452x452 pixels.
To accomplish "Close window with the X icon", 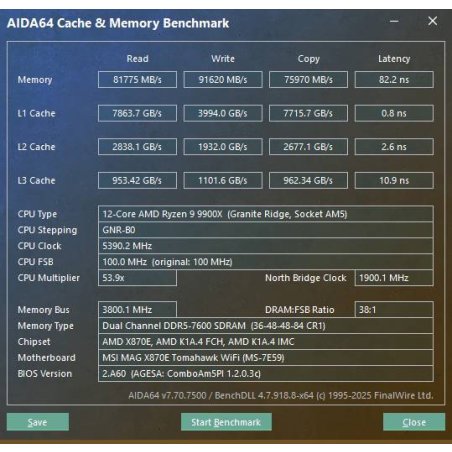I will point(432,21).
